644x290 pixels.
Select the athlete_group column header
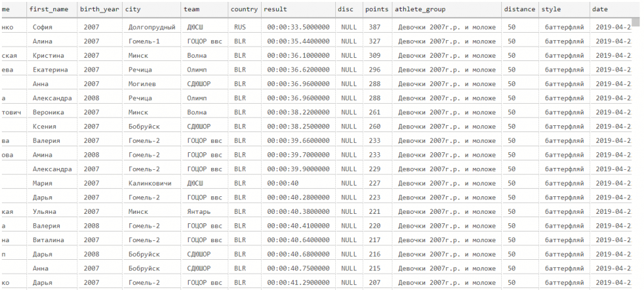click(447, 9)
